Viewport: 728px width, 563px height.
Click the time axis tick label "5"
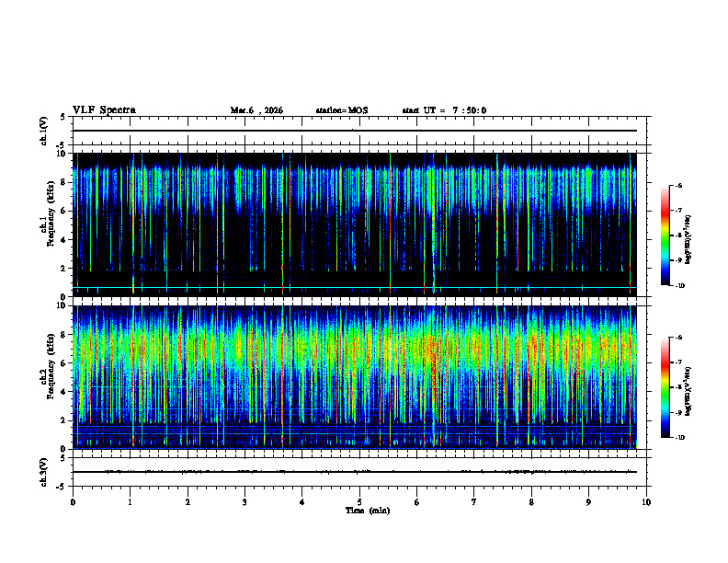point(359,502)
